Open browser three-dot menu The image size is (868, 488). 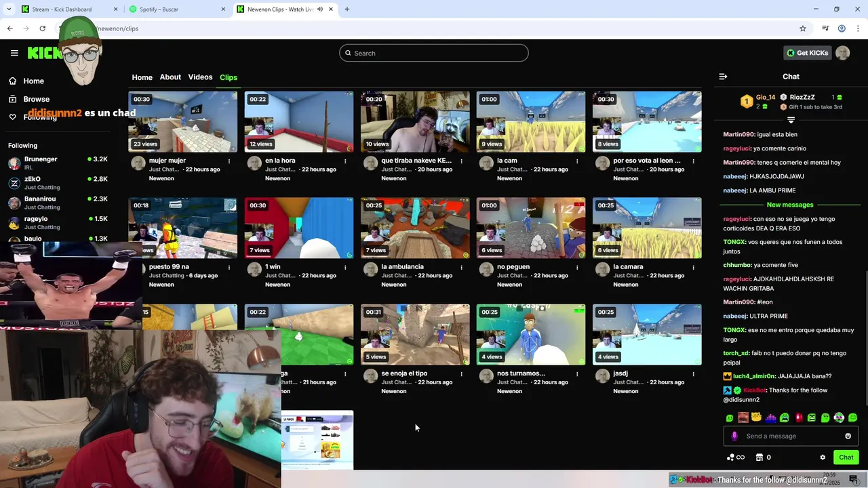coord(858,28)
